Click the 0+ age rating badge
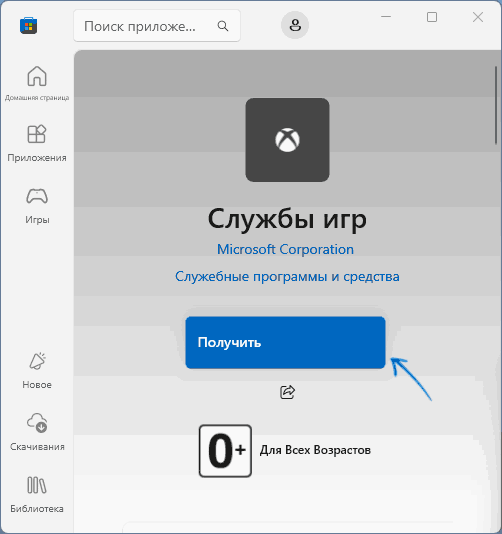This screenshot has width=502, height=534. pyautogui.click(x=225, y=451)
